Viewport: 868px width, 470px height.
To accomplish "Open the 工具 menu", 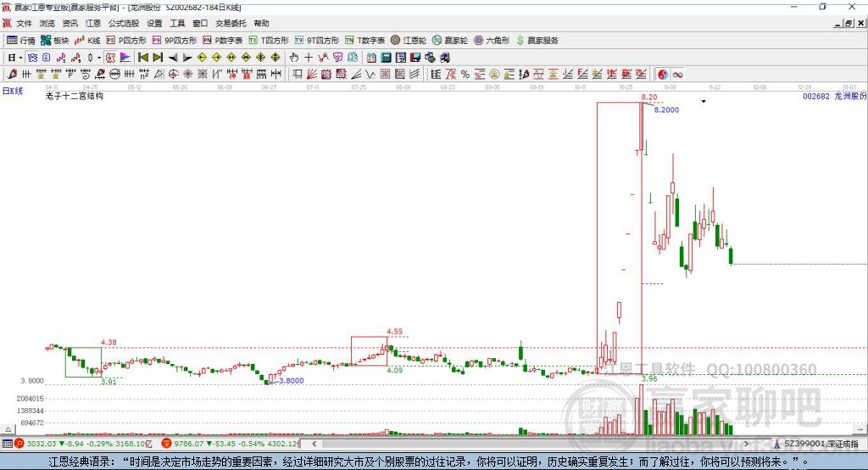I will pos(177,23).
